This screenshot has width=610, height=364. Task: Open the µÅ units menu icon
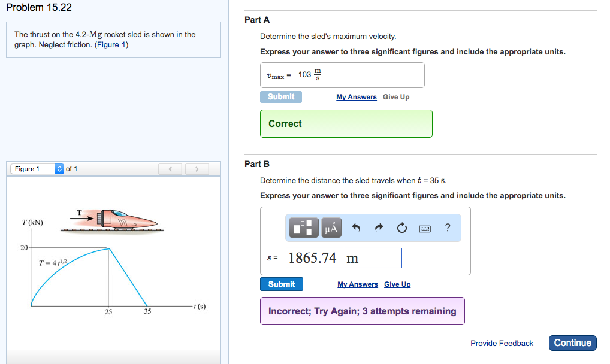(x=331, y=227)
